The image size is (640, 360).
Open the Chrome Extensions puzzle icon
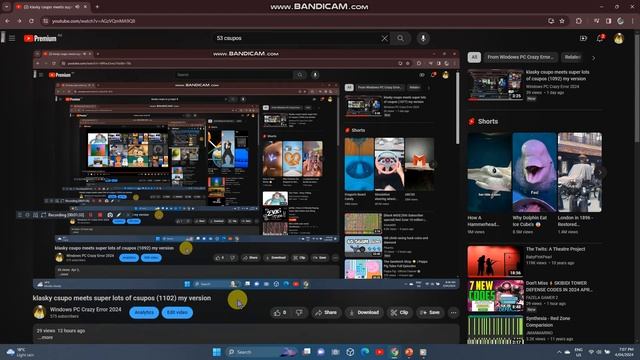[x=579, y=21]
